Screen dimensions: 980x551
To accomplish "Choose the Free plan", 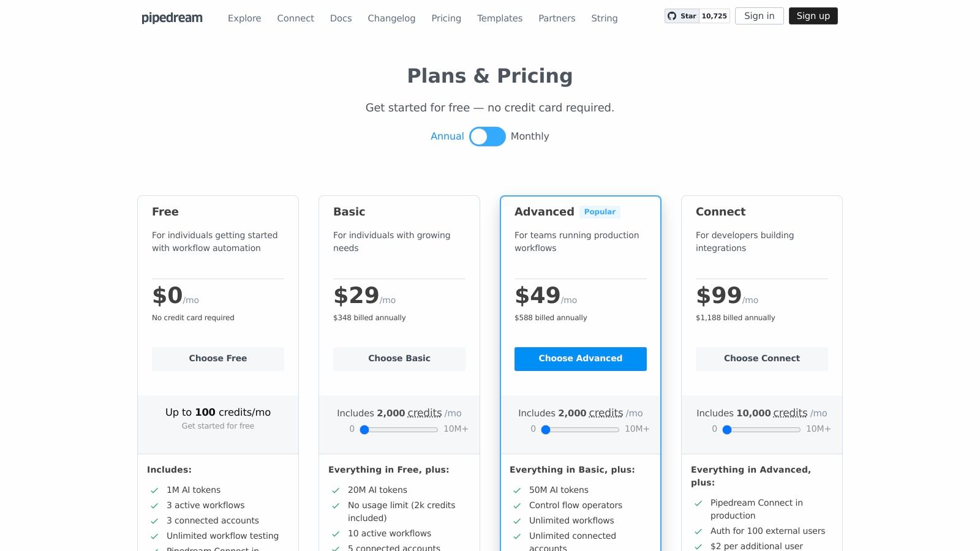I will coord(218,359).
